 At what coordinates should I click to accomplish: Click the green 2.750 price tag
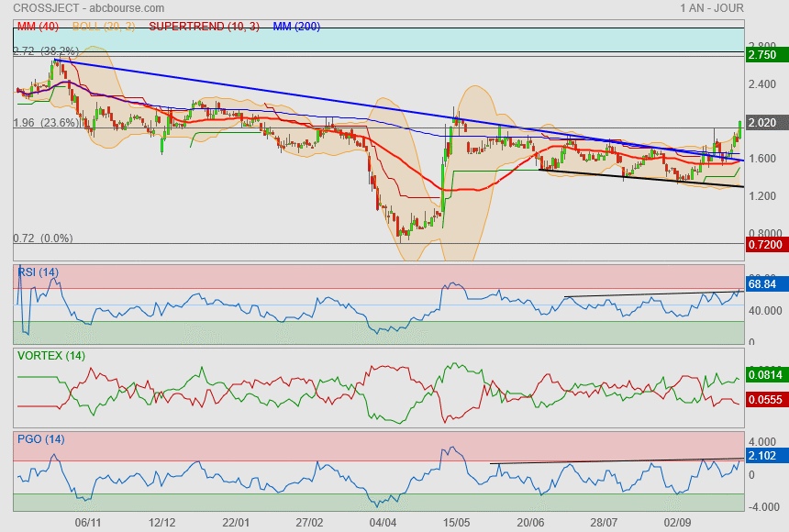763,55
